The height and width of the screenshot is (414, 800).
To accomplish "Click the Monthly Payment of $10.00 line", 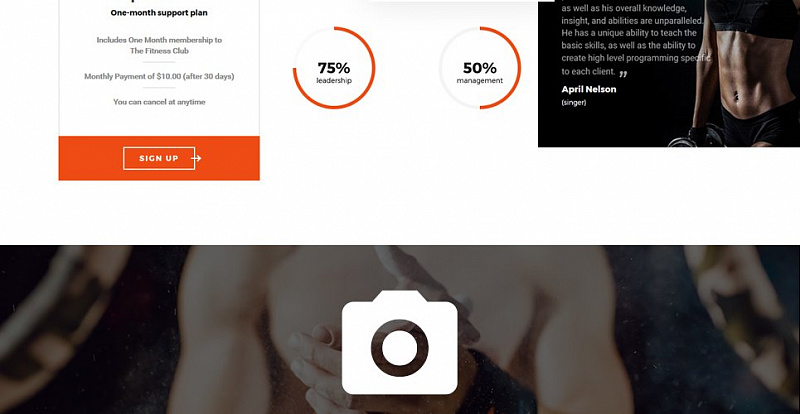I will (159, 77).
